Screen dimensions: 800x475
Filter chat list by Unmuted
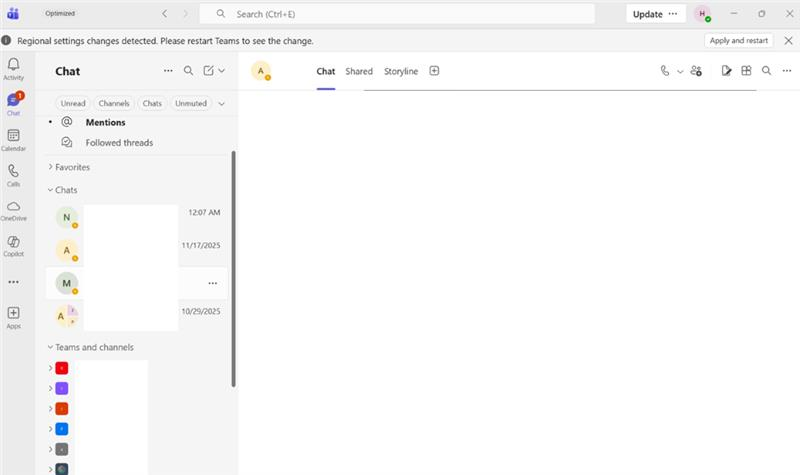pos(191,103)
